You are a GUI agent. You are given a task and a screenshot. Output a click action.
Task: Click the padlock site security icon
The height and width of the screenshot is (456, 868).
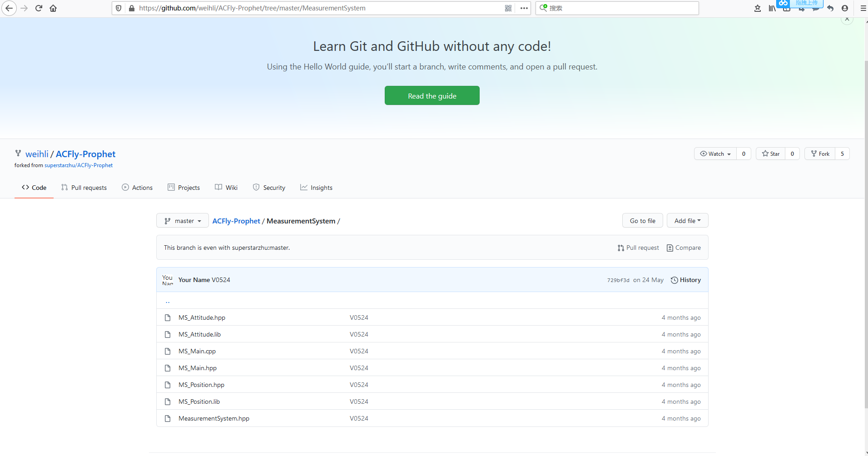point(132,8)
